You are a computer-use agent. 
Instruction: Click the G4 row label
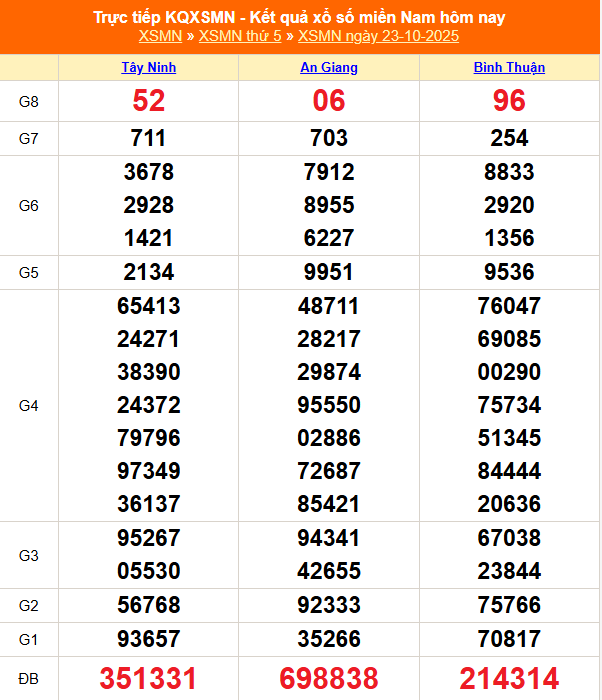click(29, 406)
